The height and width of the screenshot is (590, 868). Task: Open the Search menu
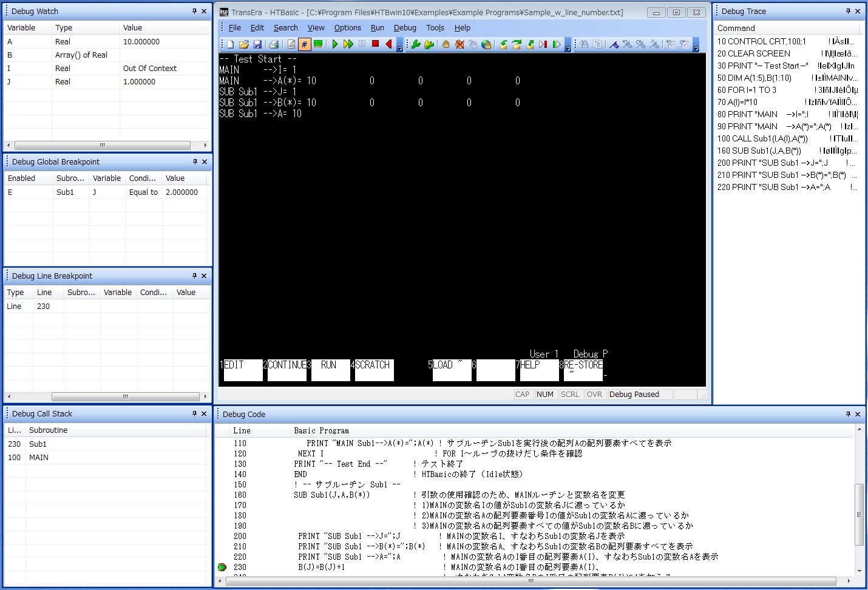coord(285,27)
